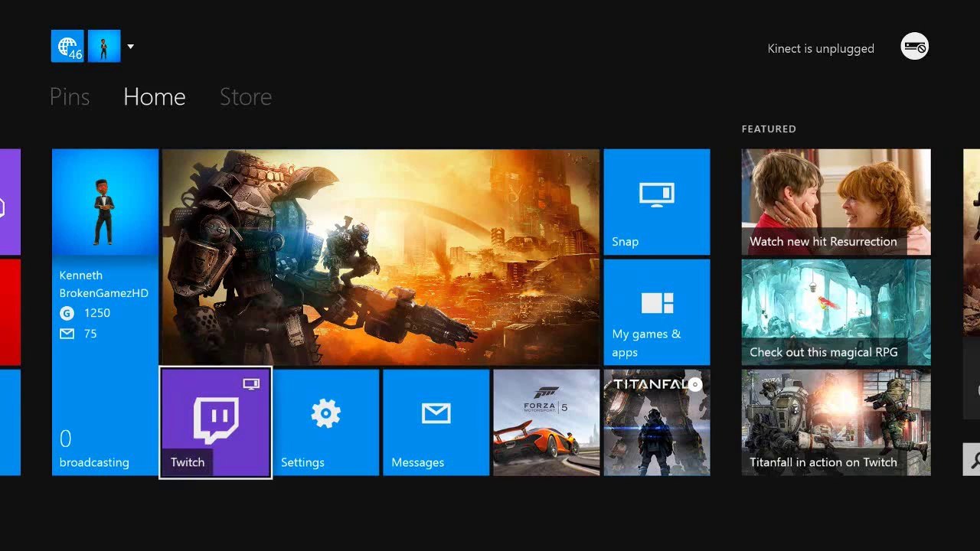Open featured Check out this magical RPG

[x=836, y=312]
